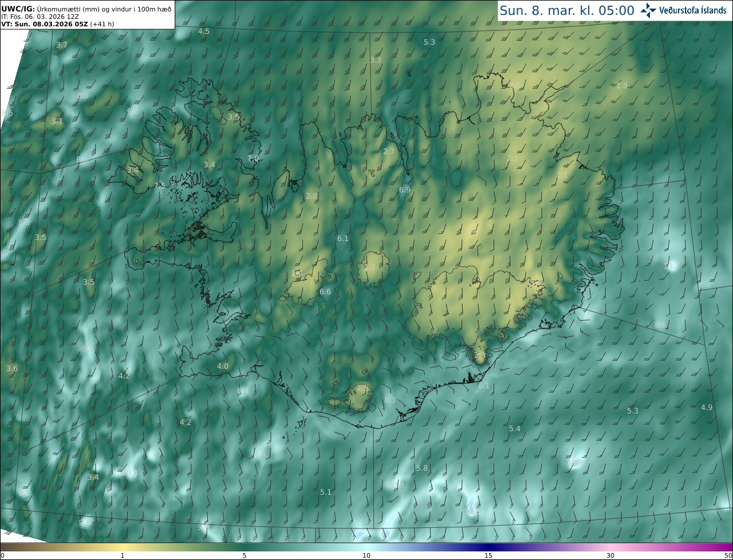This screenshot has height=560, width=733.
Task: Click the '3.3' value on the map
Action: coord(376,60)
